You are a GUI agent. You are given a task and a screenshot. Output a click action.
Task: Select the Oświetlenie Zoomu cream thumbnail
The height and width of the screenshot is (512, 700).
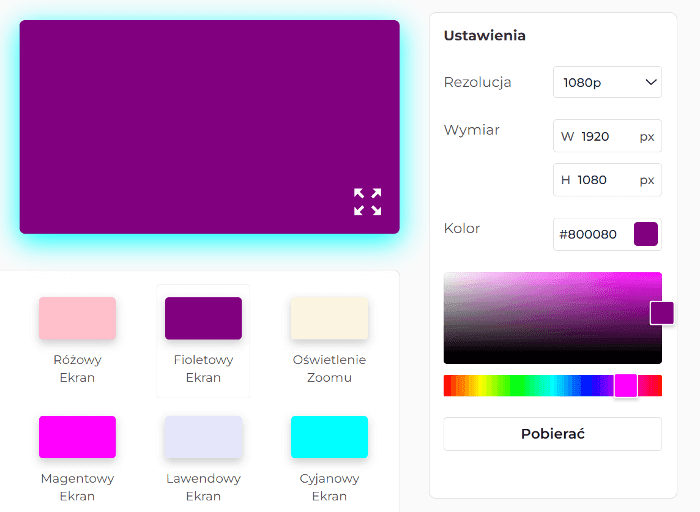click(x=329, y=318)
